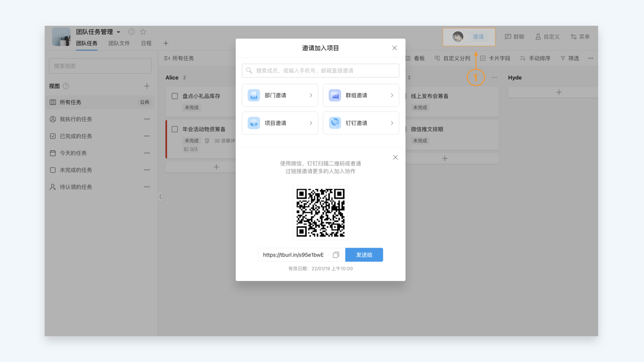Screen dimensions: 644x362
Task: Click the 邀请 invite button
Action: click(x=478, y=37)
